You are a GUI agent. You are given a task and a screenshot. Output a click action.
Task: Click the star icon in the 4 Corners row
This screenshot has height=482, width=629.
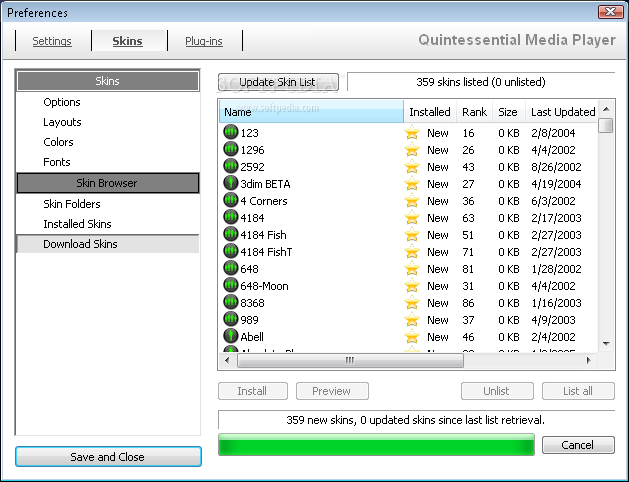412,201
